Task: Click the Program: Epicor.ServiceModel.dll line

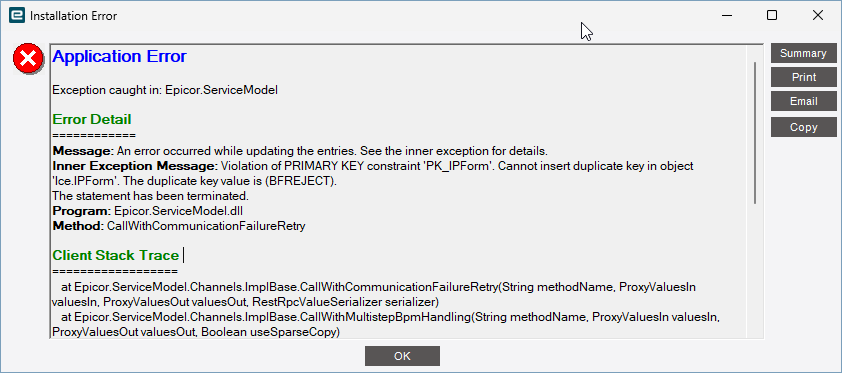Action: click(x=151, y=211)
